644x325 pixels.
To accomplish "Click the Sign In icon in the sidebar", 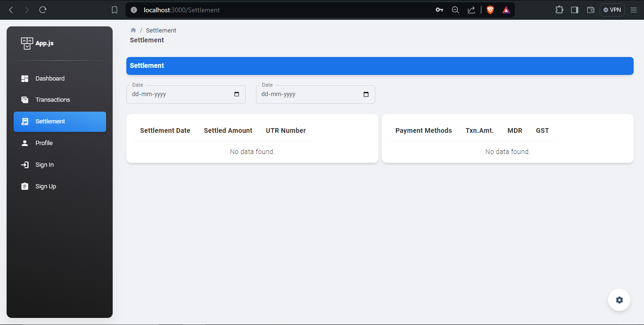I will point(25,165).
